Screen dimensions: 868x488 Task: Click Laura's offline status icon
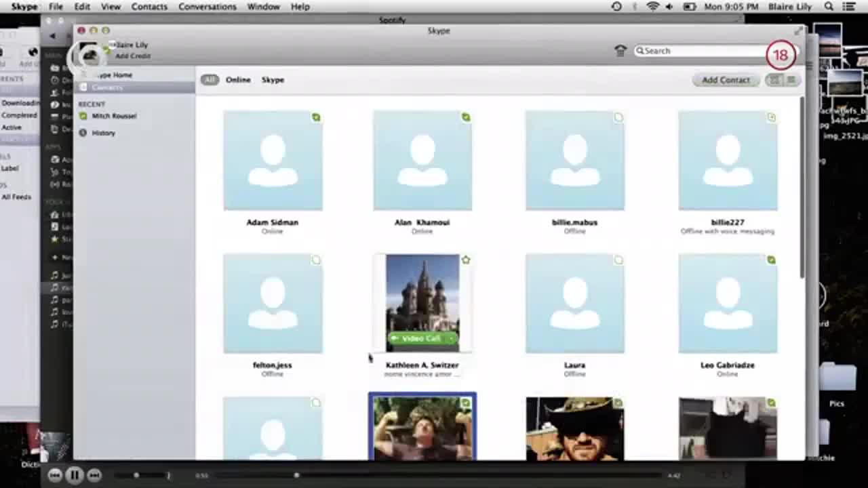pos(618,260)
